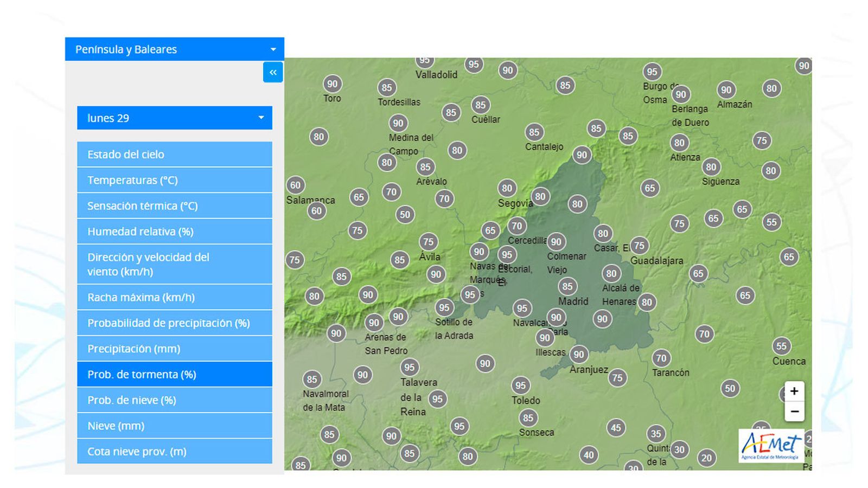Click the 95 marker above Talavera

click(x=410, y=368)
